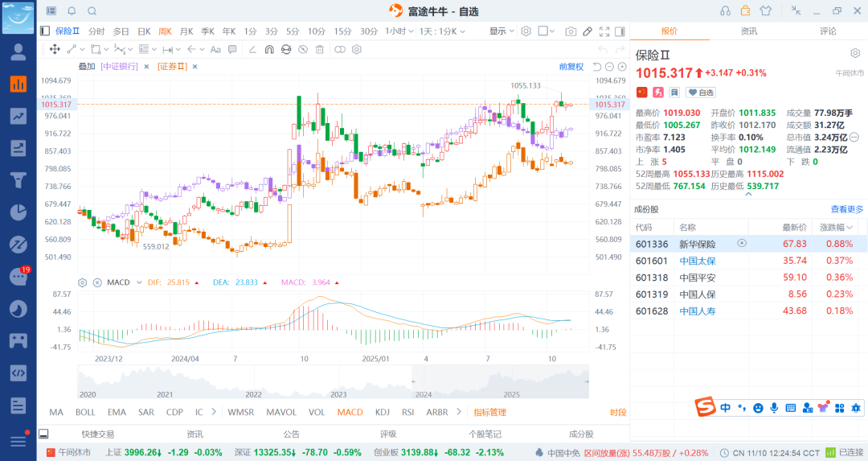Delete drawings with the trash icon
The width and height of the screenshot is (868, 461).
319,49
